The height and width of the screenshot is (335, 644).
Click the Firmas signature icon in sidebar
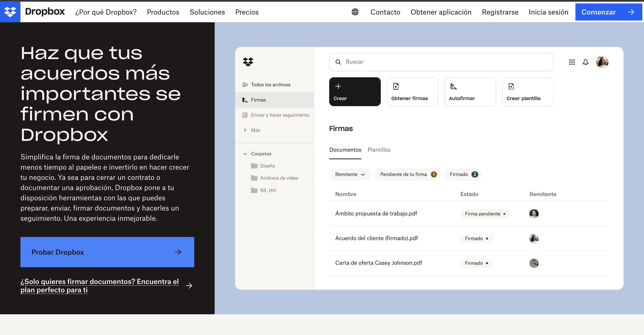[245, 100]
